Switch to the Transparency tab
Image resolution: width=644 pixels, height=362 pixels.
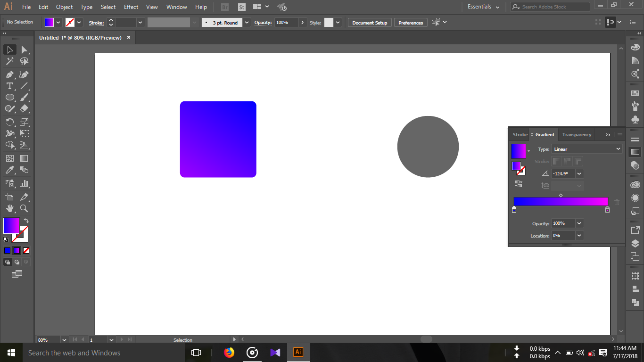tap(577, 134)
